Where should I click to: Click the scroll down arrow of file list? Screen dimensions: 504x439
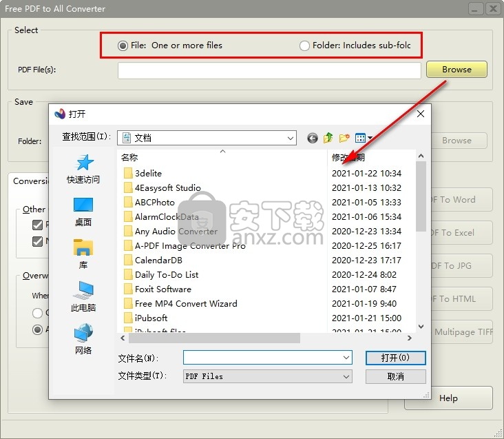tap(421, 327)
